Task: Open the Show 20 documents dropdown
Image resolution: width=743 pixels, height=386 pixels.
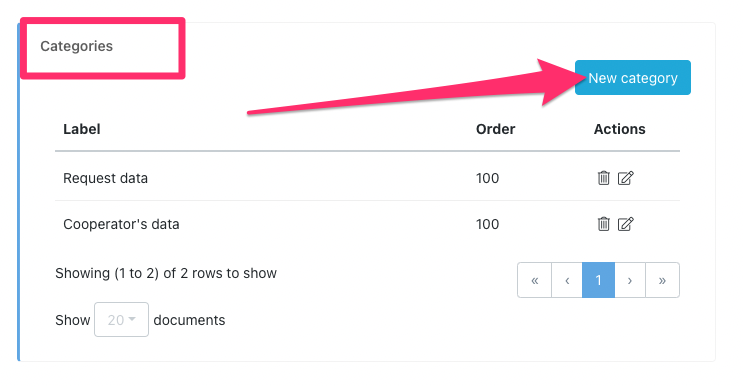Action: click(x=121, y=320)
